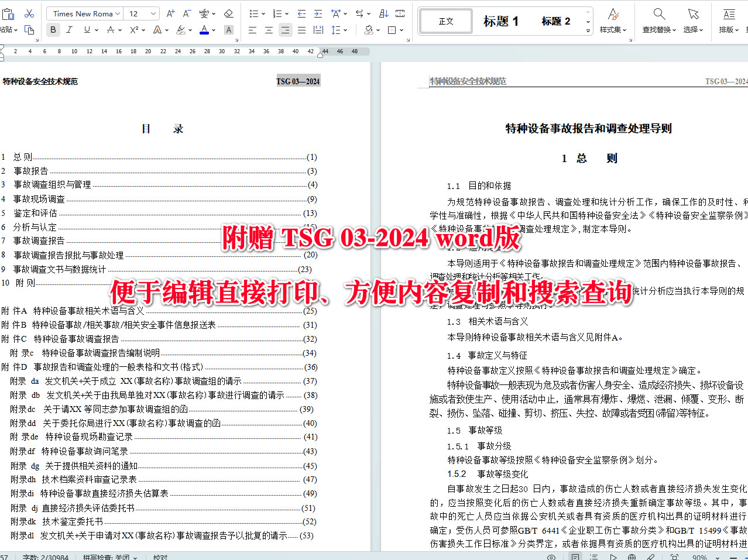This screenshot has height=560, width=748.
Task: Click the right indent marker on ruler
Action: [320, 56]
